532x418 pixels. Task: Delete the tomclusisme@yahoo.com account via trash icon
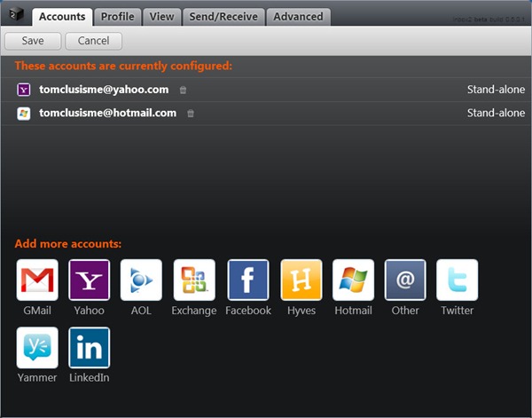(x=183, y=90)
